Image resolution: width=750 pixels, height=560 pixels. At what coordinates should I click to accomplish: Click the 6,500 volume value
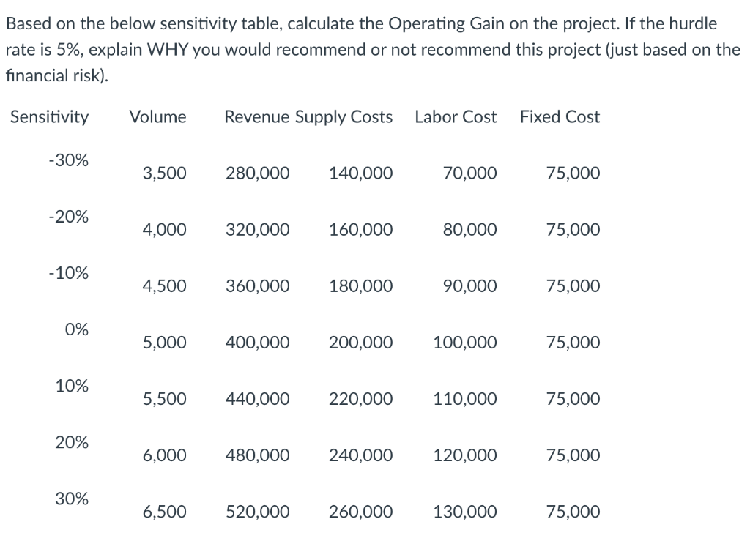coord(164,512)
